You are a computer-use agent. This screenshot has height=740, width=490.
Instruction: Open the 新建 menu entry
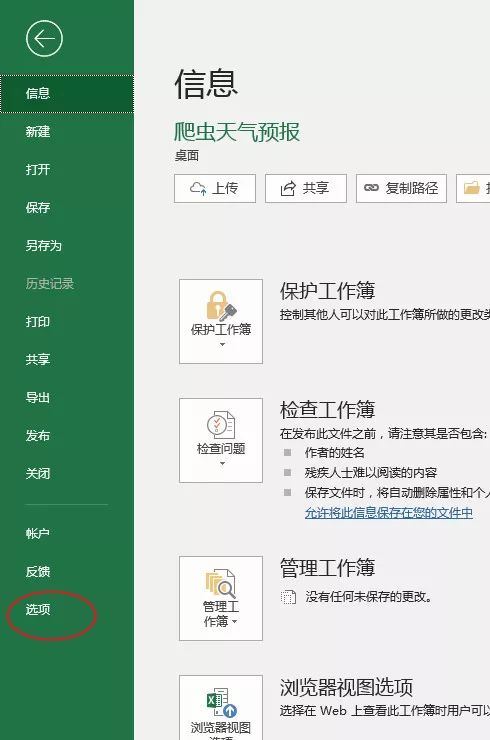67,132
